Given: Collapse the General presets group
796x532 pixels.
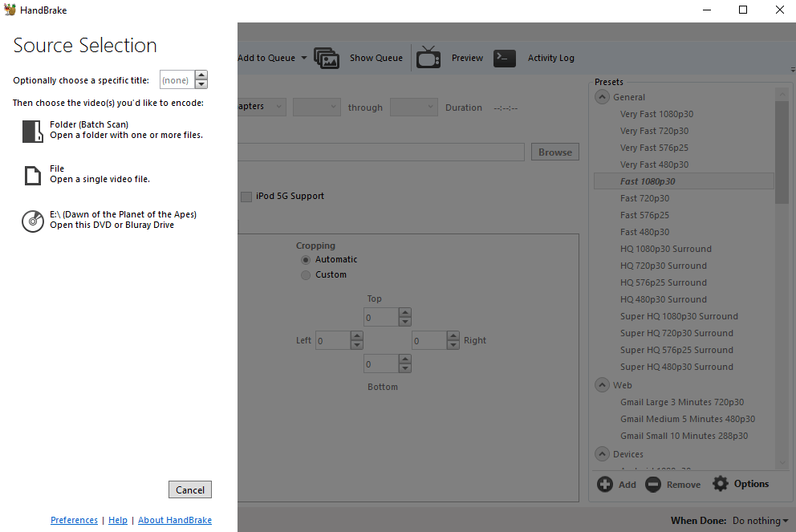Looking at the screenshot, I should (x=602, y=97).
